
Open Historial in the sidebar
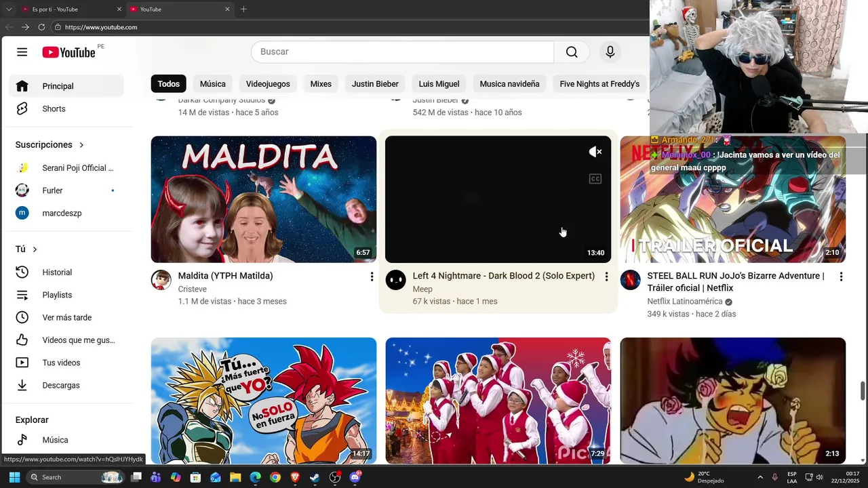[66, 272]
